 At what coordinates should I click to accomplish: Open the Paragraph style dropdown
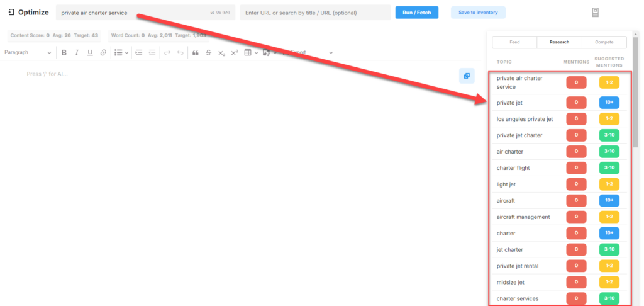pyautogui.click(x=28, y=53)
